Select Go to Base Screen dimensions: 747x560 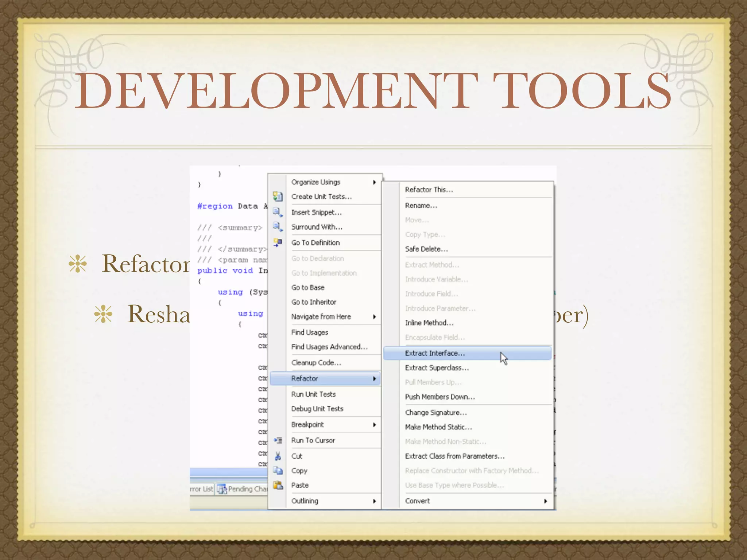pyautogui.click(x=325, y=287)
